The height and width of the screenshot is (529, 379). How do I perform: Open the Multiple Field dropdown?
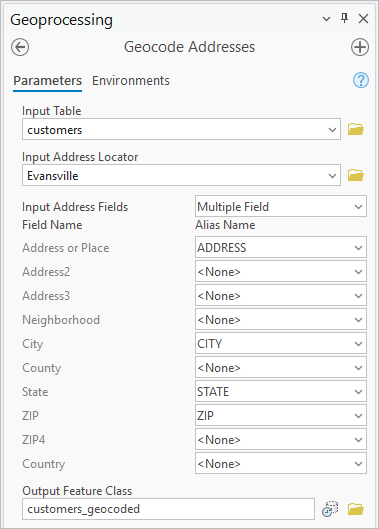281,206
